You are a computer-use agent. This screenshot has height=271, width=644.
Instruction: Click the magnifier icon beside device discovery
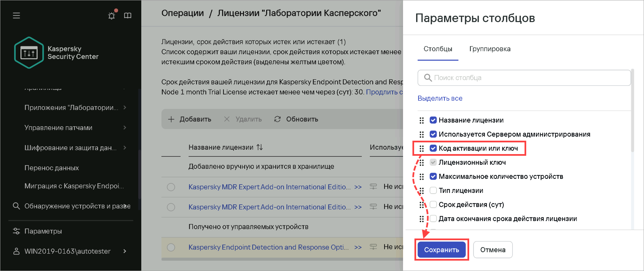pos(16,206)
